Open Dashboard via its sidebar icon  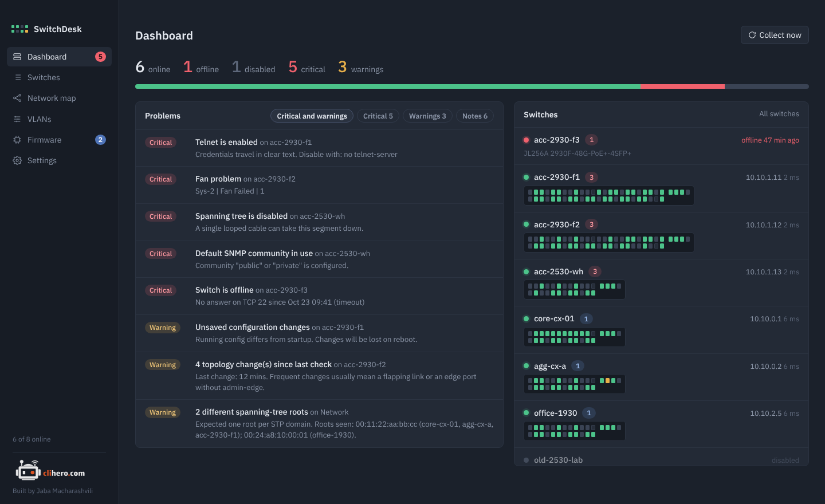17,57
